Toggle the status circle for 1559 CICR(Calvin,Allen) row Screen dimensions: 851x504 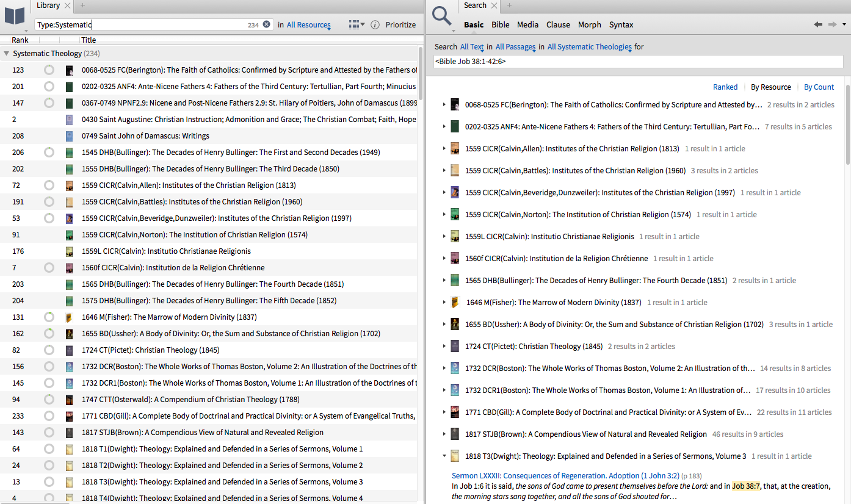(49, 185)
